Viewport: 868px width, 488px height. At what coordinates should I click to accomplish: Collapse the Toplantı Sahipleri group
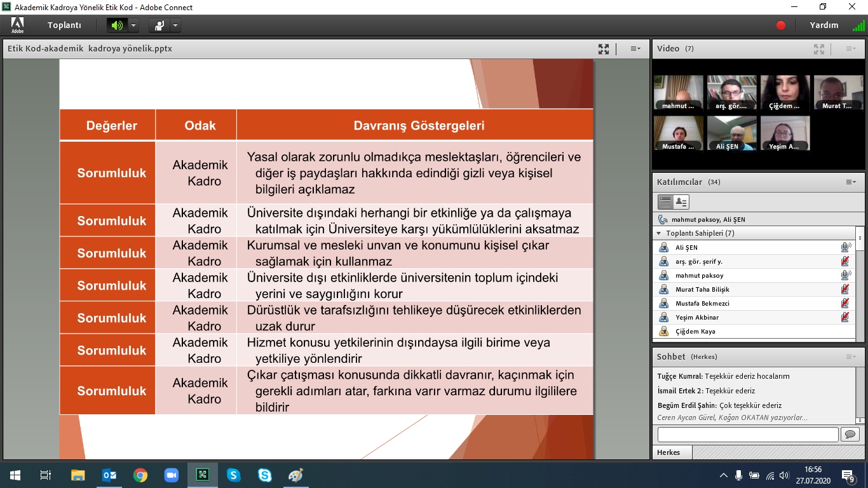tap(659, 233)
